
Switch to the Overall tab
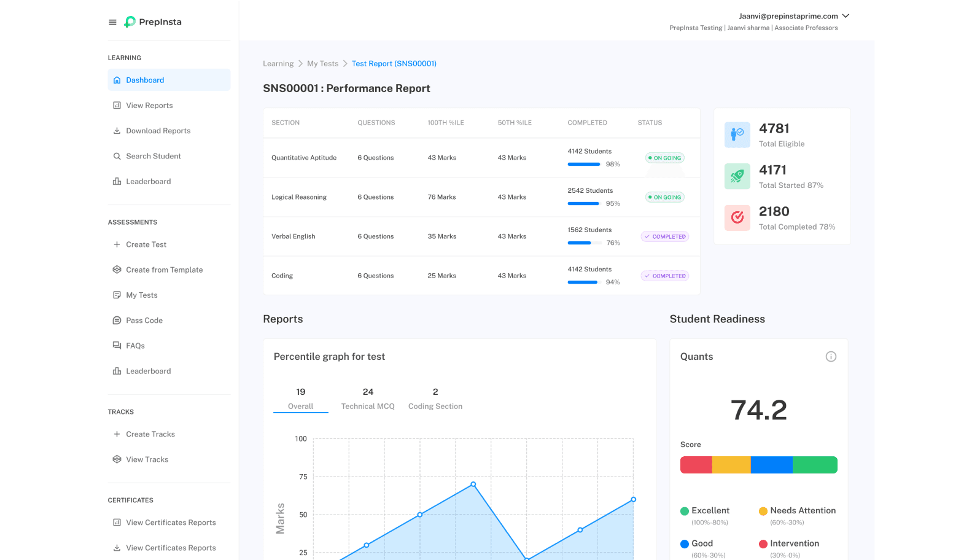(301, 399)
